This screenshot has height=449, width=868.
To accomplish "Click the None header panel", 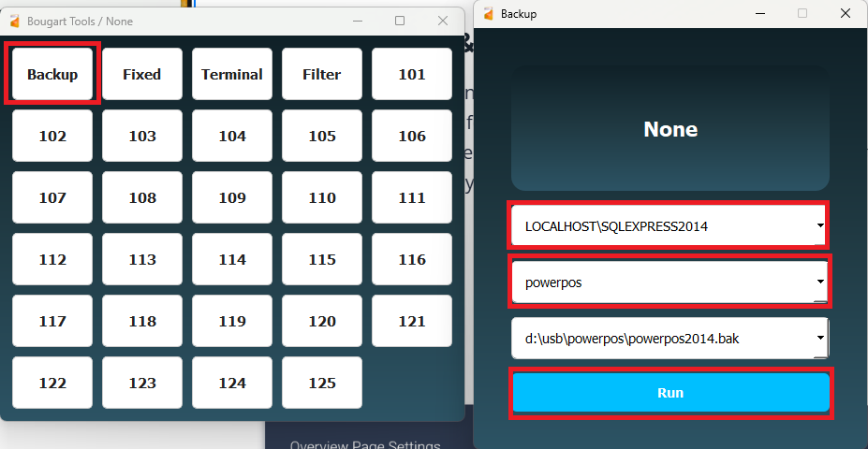I will pos(670,130).
